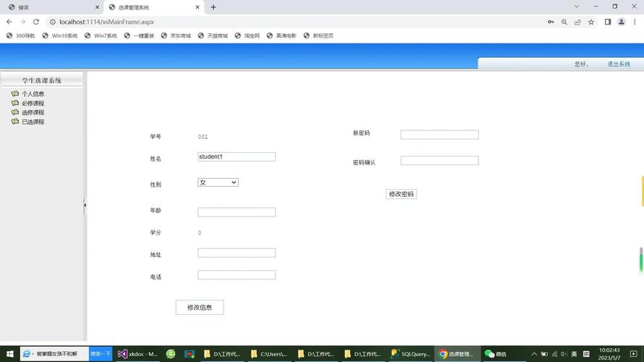
Task: Click the 年龄 age input field
Action: 236,212
